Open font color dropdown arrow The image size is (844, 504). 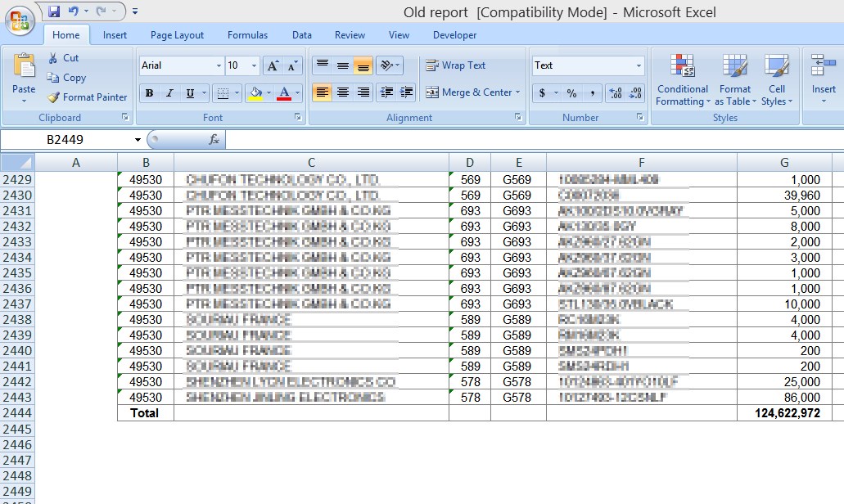coord(298,93)
